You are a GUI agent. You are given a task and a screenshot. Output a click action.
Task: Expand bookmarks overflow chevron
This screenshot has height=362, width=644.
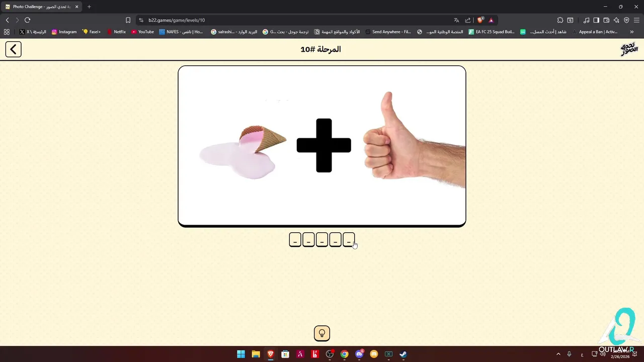(x=632, y=32)
